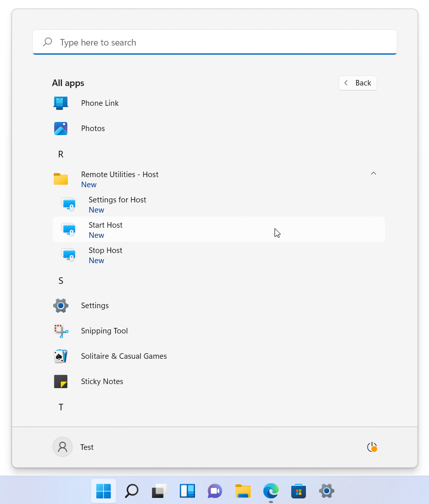Open the power options button
Viewport: 429px width, 504px height.
tap(372, 447)
